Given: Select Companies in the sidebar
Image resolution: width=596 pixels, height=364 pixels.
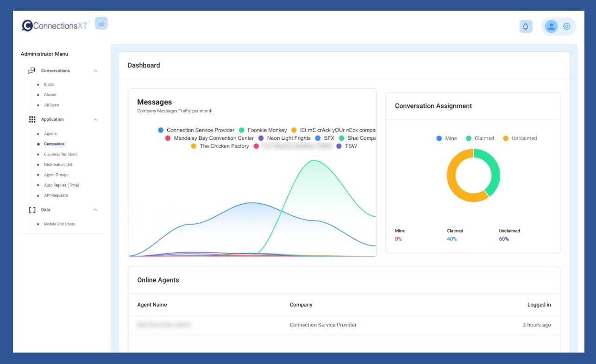Looking at the screenshot, I should tap(54, 144).
